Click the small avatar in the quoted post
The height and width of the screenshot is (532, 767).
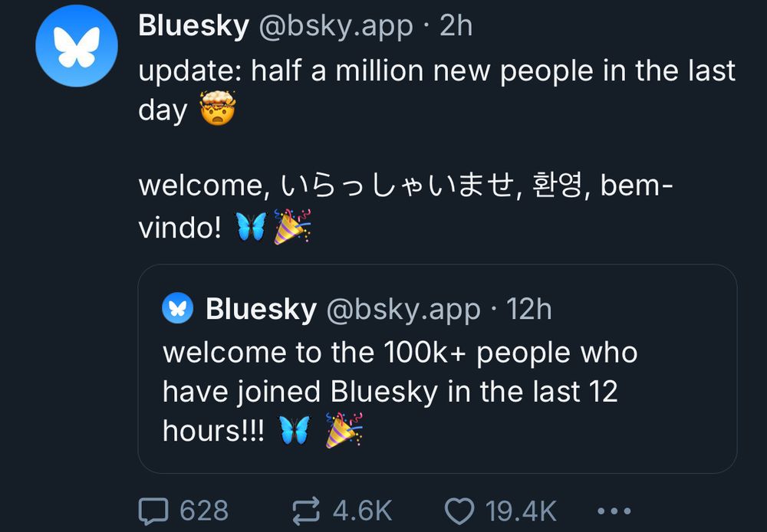click(x=178, y=309)
